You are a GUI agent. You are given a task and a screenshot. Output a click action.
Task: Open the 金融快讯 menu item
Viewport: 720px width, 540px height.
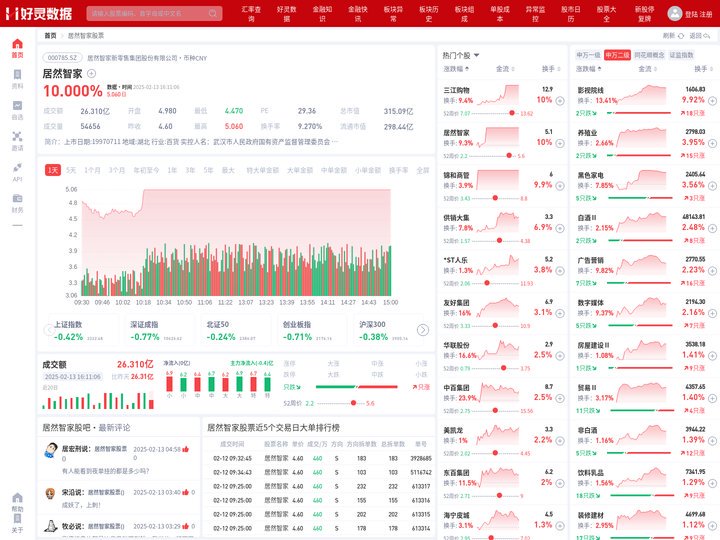pos(358,14)
